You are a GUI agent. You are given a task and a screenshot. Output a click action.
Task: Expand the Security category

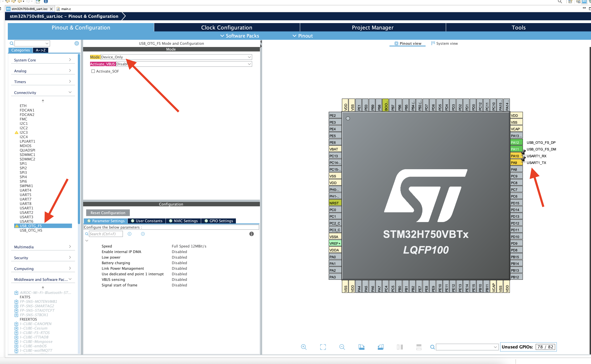coord(43,258)
